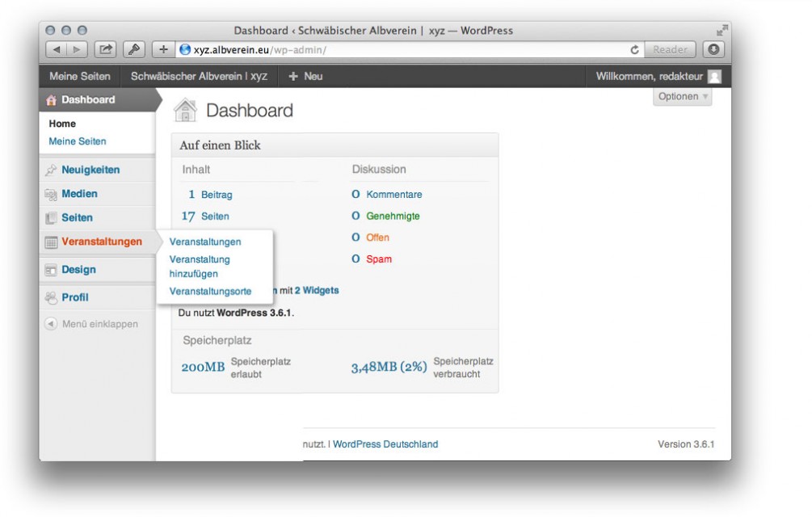Screen dimensions: 812x517
Task: Click the key password toolbar icon
Action: (133, 50)
